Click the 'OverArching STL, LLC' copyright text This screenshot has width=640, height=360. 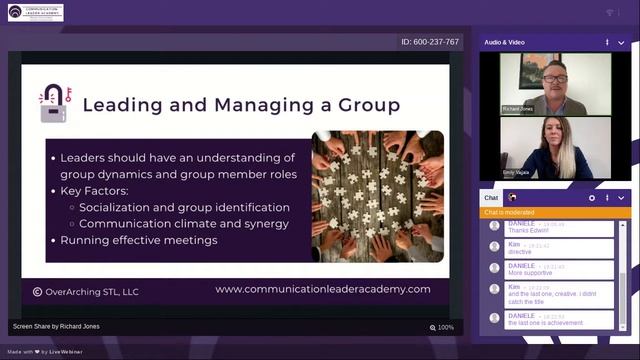[x=86, y=292]
